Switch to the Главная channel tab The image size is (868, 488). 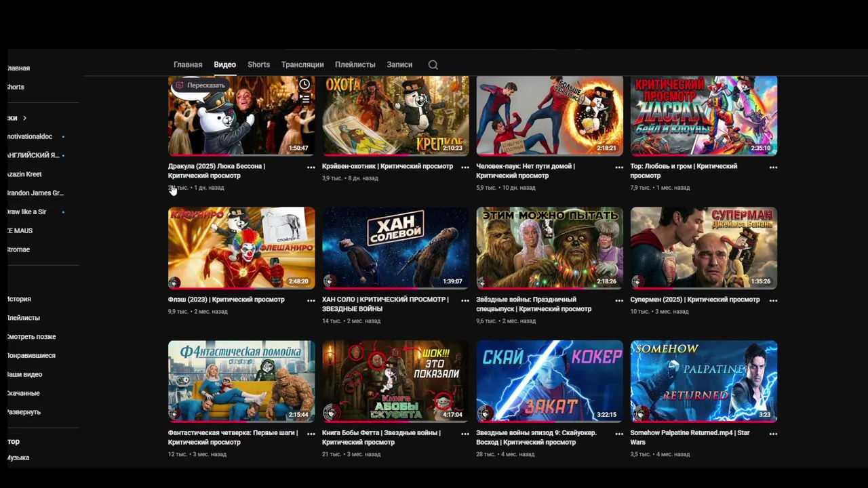click(x=188, y=65)
